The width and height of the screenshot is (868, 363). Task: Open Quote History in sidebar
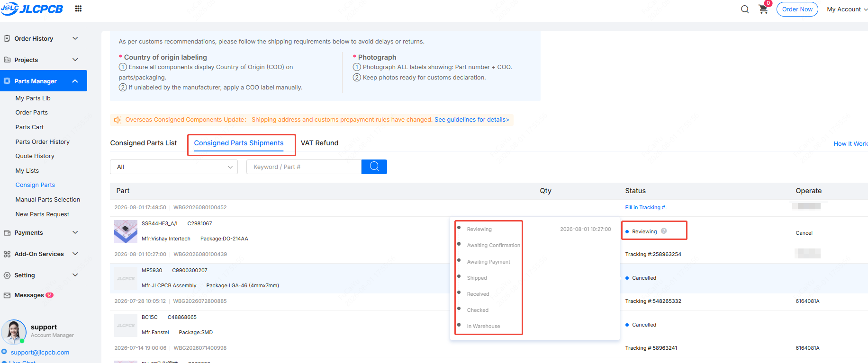(35, 156)
